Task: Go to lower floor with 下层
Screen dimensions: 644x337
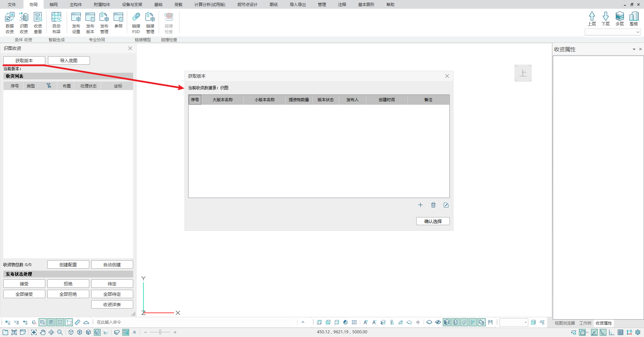Action: (x=606, y=19)
